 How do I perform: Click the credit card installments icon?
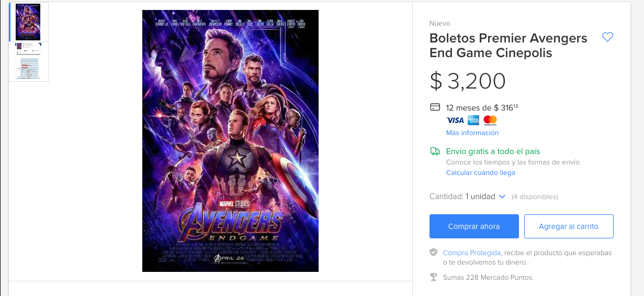435,107
